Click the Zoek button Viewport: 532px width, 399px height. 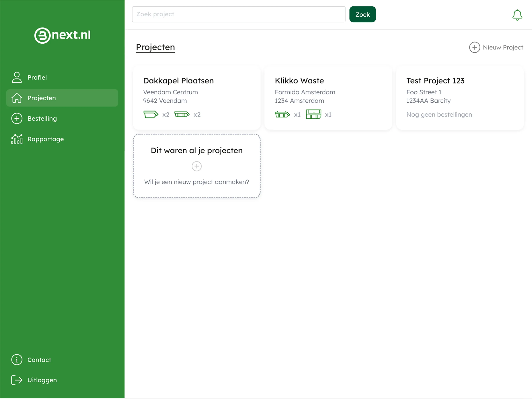point(362,14)
